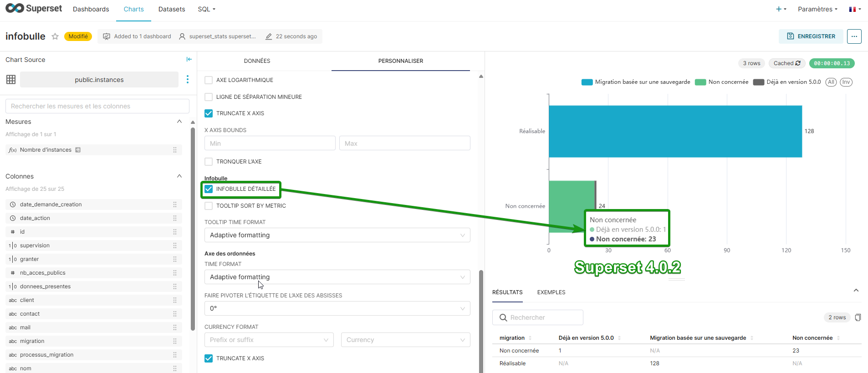Toggle the Infobulle détaillée checkbox
The width and height of the screenshot is (868, 373).
(209, 189)
